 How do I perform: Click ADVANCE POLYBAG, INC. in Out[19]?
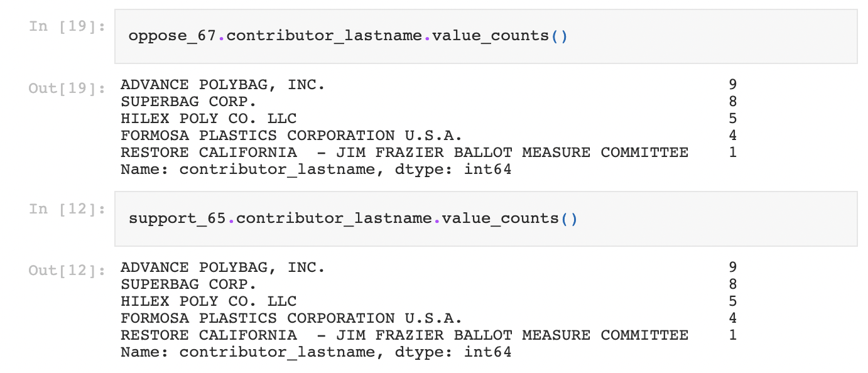[x=223, y=85]
